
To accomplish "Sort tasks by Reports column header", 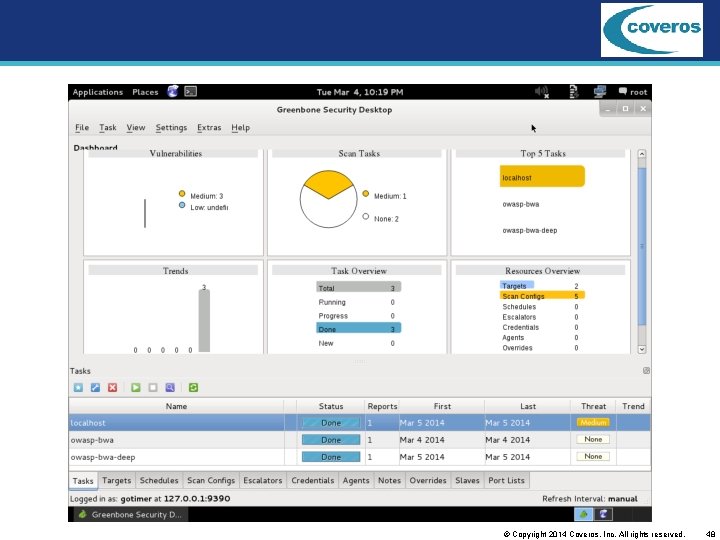I will pyautogui.click(x=382, y=406).
